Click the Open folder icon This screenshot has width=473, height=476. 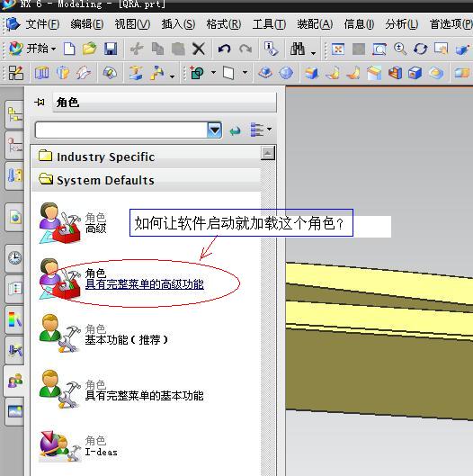click(x=90, y=49)
